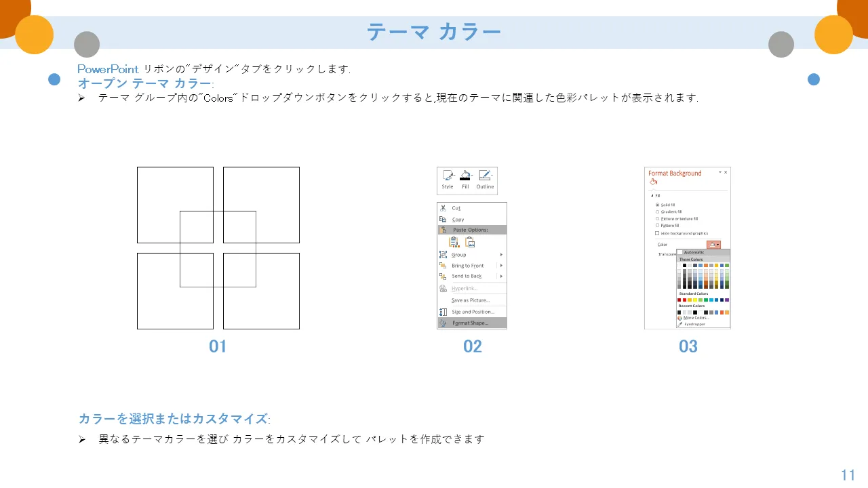Open More Colors... option
The width and height of the screenshot is (868, 488).
pyautogui.click(x=696, y=318)
